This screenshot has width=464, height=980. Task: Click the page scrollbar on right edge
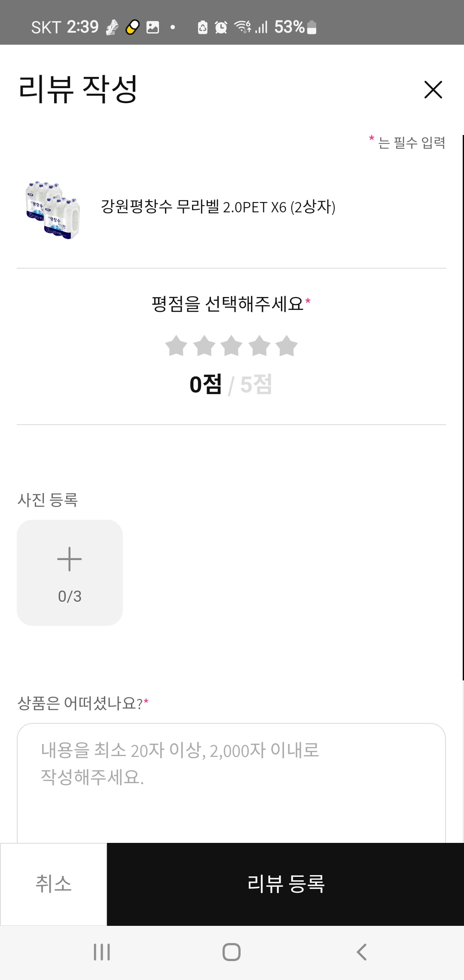click(463, 407)
